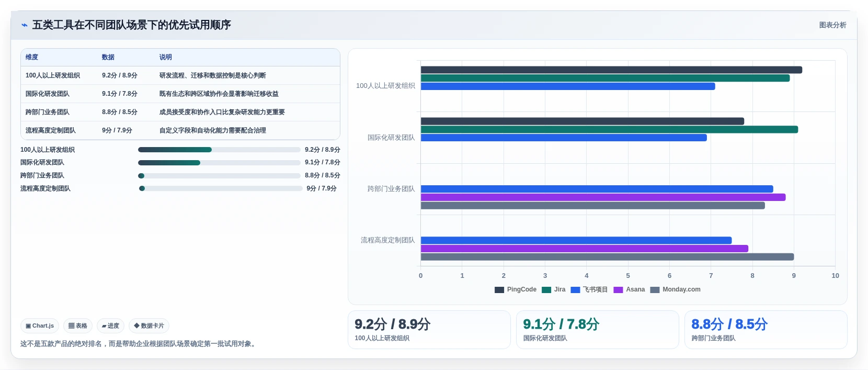The width and height of the screenshot is (868, 370).
Task: Toggle the PingCode legend swatch
Action: 499,290
